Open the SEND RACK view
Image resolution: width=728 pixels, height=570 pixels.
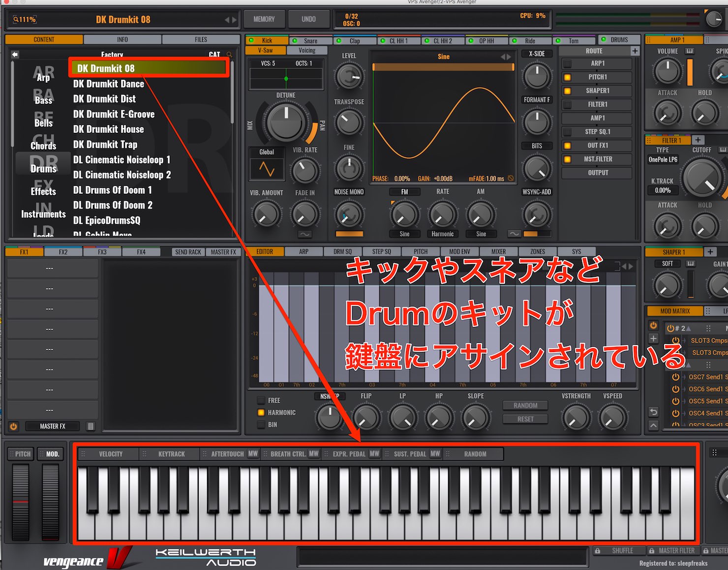[188, 252]
